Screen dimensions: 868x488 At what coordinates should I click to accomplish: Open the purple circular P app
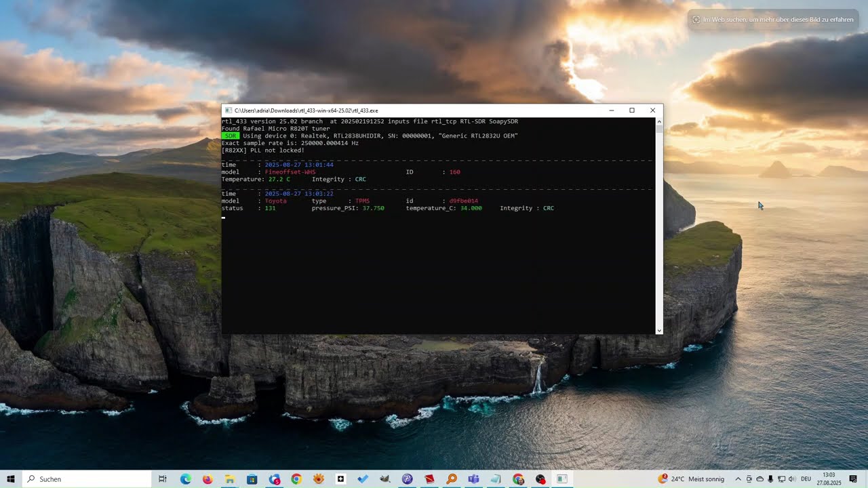[x=407, y=479]
